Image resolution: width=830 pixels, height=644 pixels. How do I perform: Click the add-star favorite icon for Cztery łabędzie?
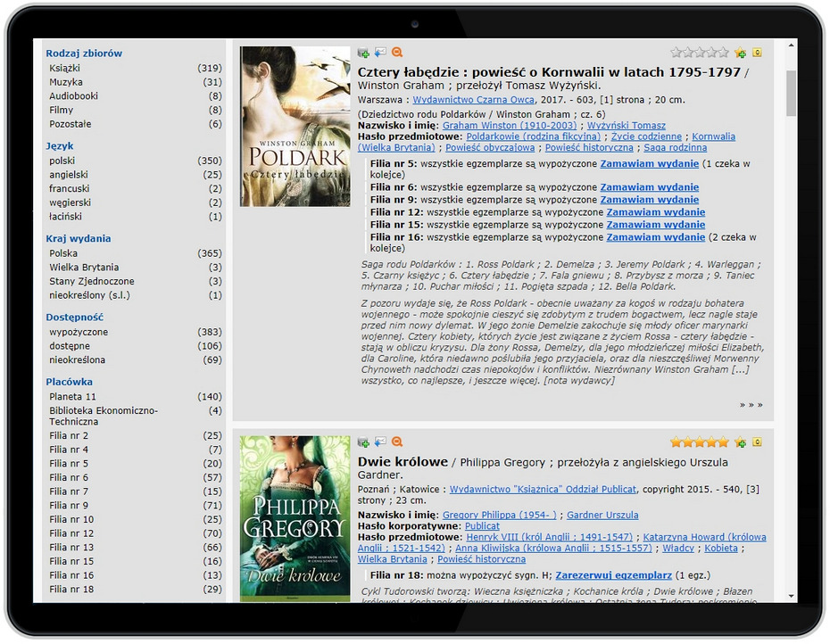coord(740,54)
